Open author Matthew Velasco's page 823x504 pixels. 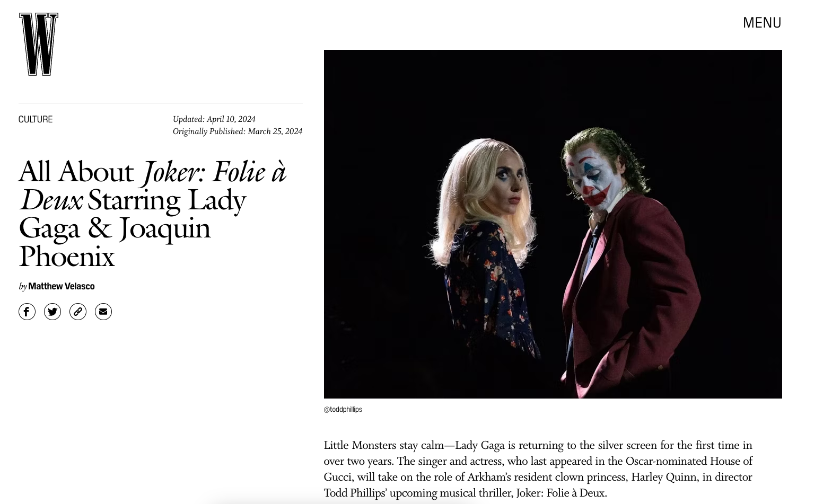click(62, 286)
